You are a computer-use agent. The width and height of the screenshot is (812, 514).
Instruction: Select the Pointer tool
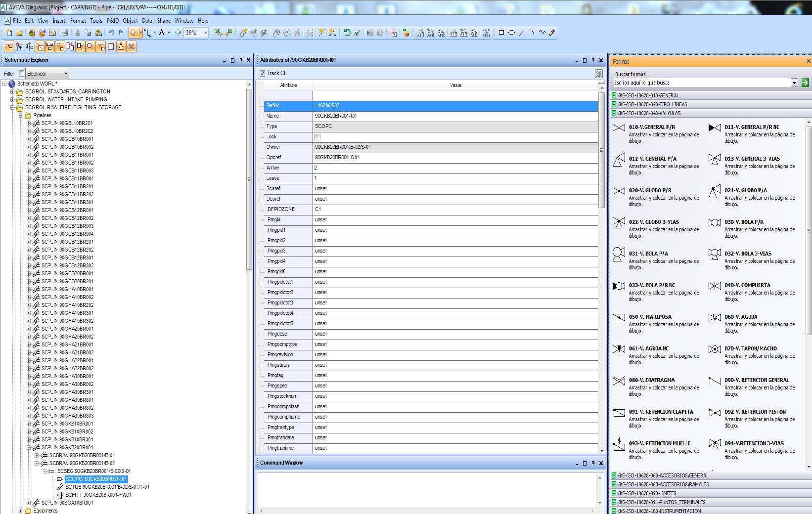[x=134, y=33]
